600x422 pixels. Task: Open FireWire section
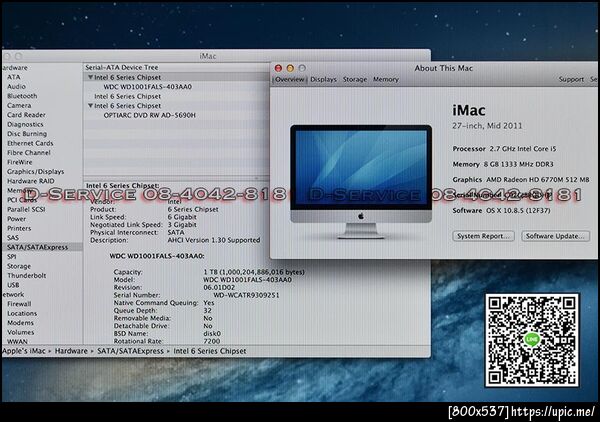pos(20,162)
